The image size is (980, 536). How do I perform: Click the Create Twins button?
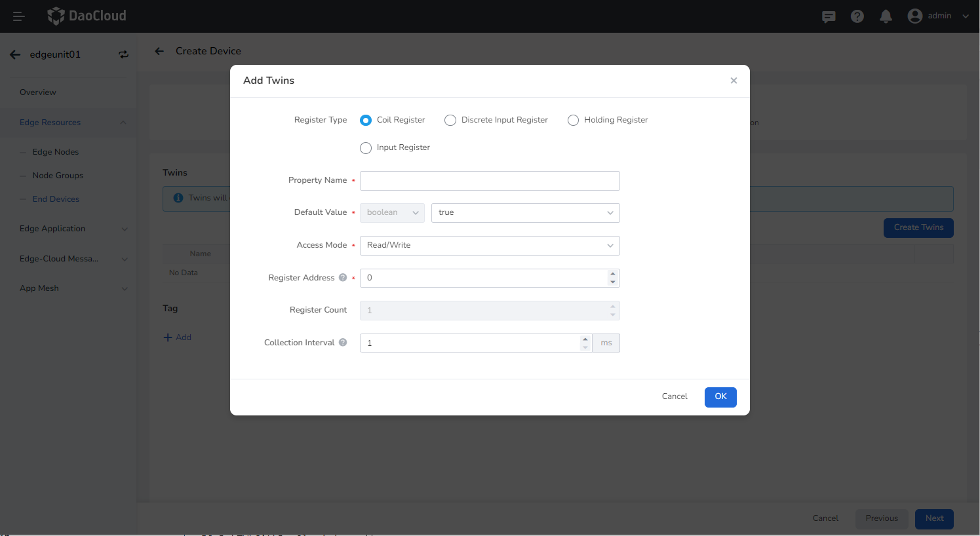pos(918,227)
